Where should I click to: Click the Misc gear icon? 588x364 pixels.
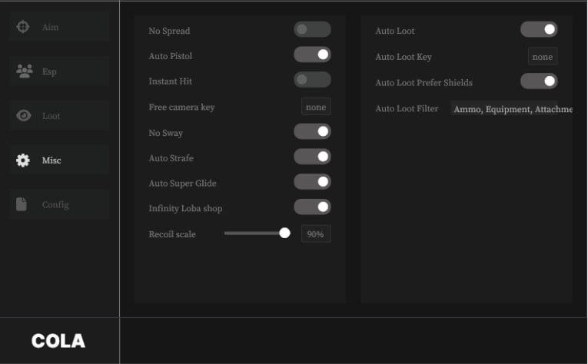[x=23, y=160]
